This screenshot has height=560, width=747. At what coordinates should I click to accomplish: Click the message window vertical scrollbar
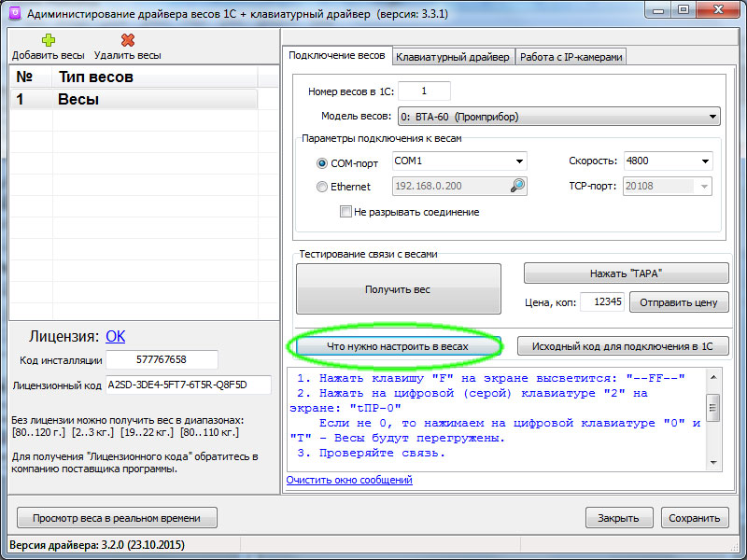coord(713,411)
